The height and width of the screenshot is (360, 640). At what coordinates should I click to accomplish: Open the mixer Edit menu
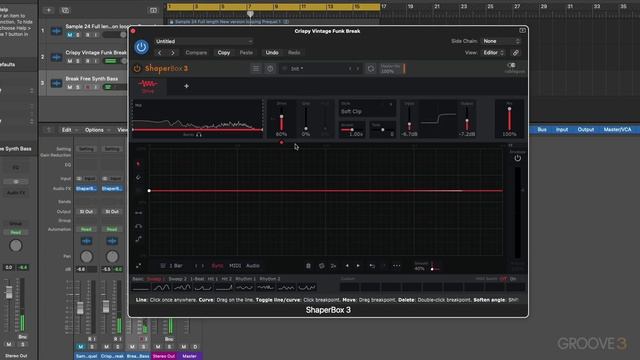[x=67, y=130]
